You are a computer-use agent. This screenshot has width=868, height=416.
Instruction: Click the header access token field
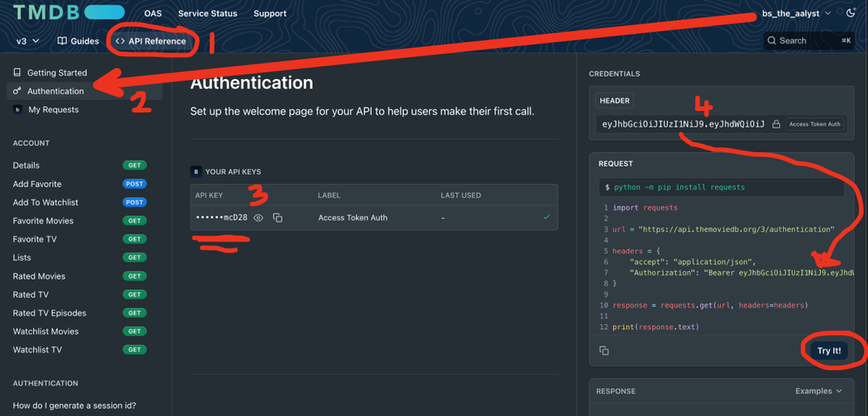(683, 124)
